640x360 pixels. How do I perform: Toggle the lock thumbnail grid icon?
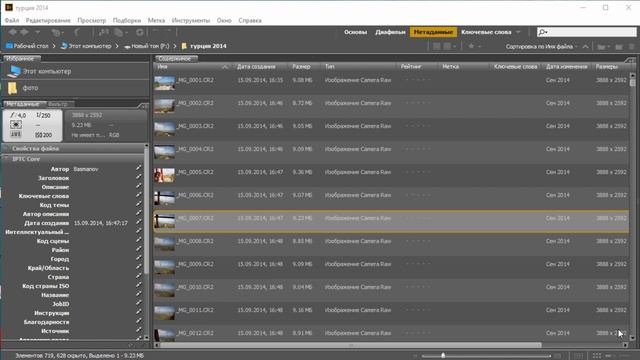coord(579,356)
